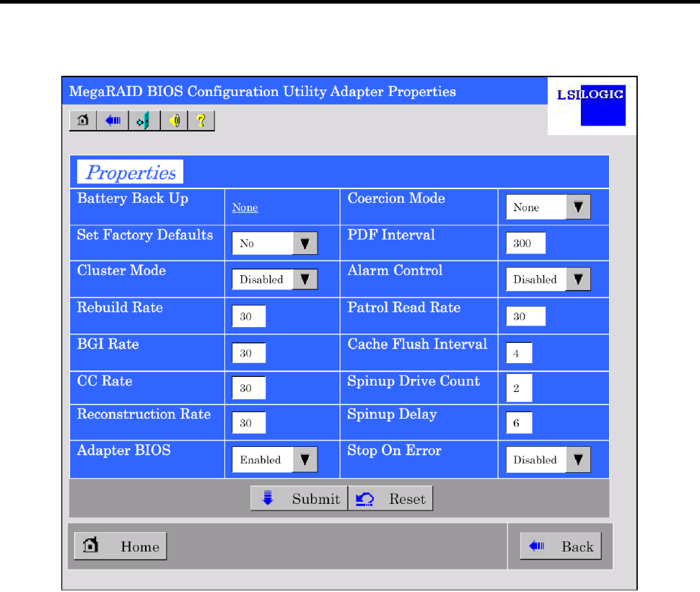Screen dimensions: 700x592
Task: Click the Stop On Error label
Action: [394, 450]
